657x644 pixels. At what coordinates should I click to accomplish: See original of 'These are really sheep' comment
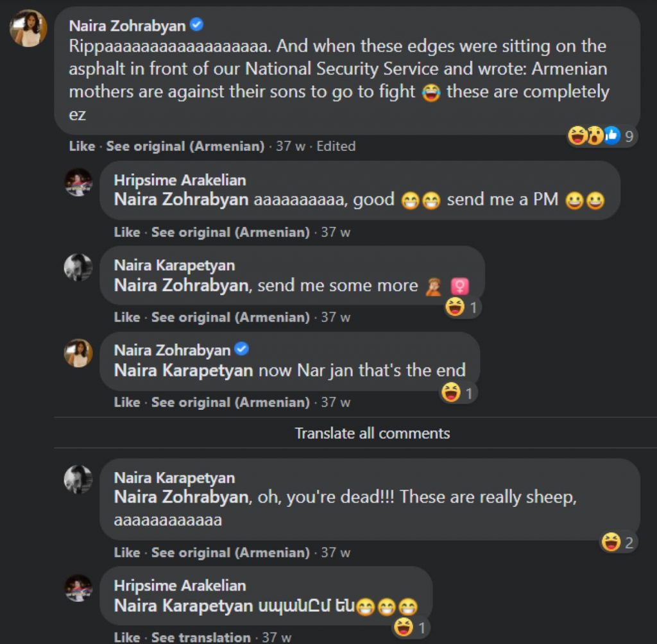pyautogui.click(x=230, y=552)
